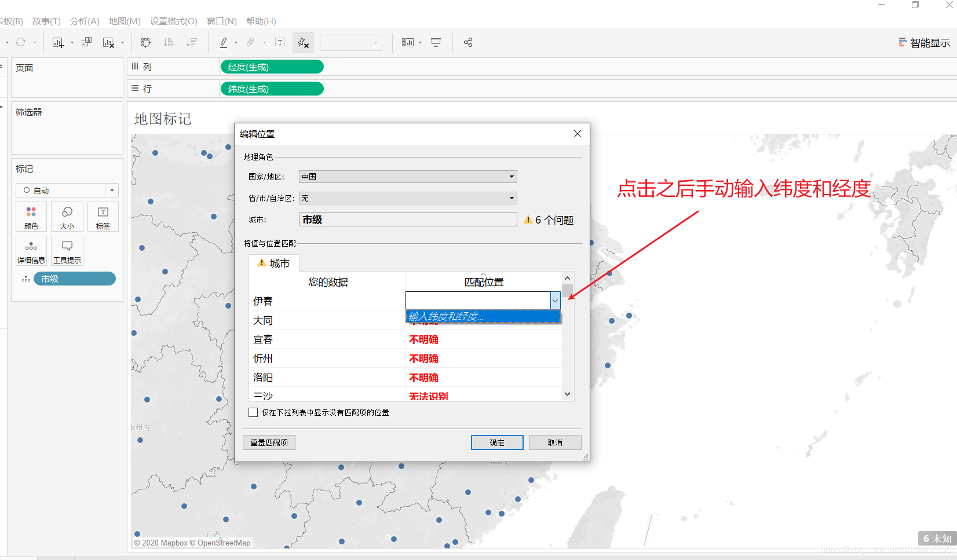This screenshot has height=560, width=957.
Task: Select the 城市 tab in dialog
Action: (274, 263)
